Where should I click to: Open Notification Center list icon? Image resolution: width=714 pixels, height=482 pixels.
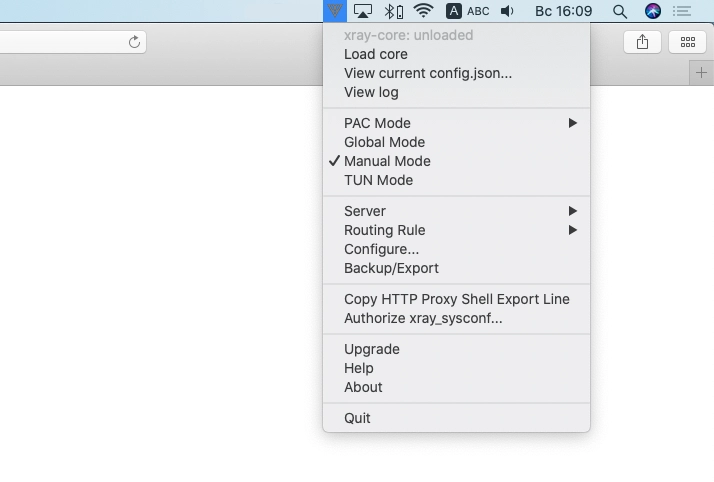pyautogui.click(x=682, y=11)
